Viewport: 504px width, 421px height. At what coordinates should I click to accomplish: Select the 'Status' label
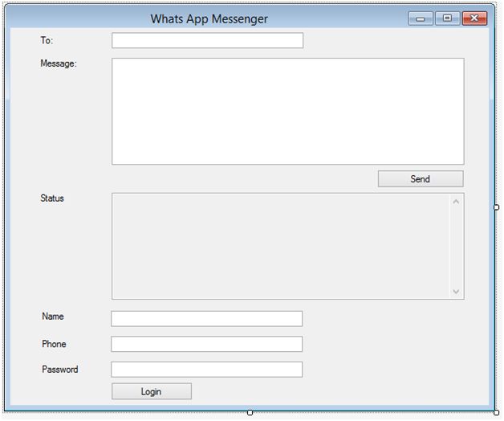tap(52, 198)
